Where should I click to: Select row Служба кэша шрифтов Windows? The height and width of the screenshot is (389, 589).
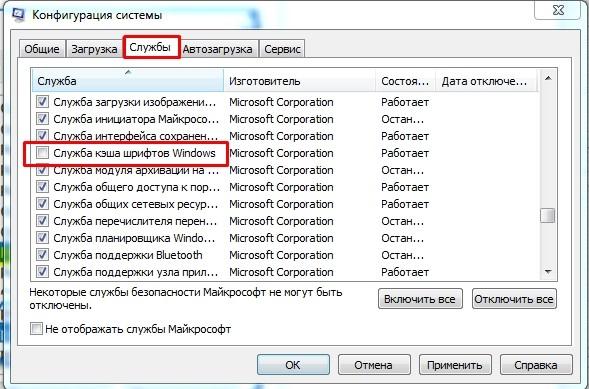[285, 153]
